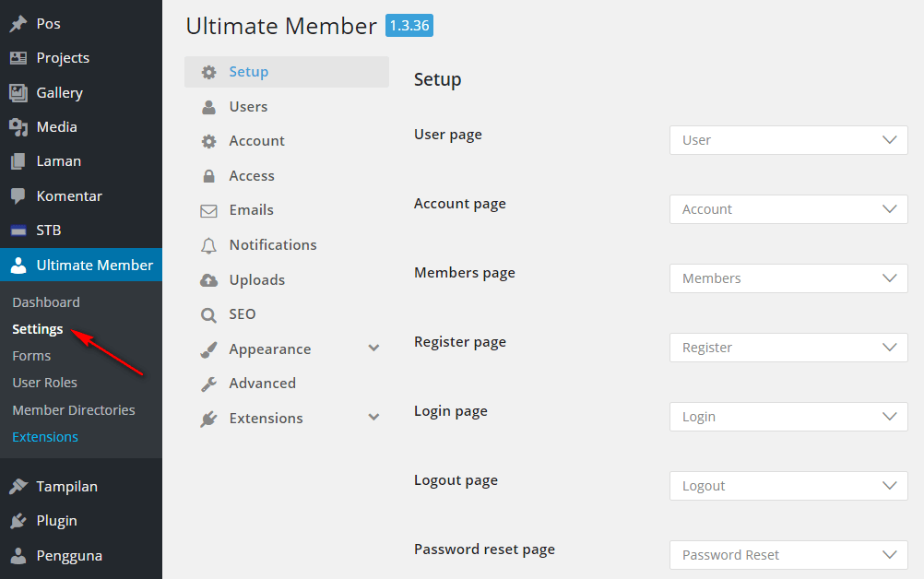Click the Projects icon in admin menu

pyautogui.click(x=18, y=58)
